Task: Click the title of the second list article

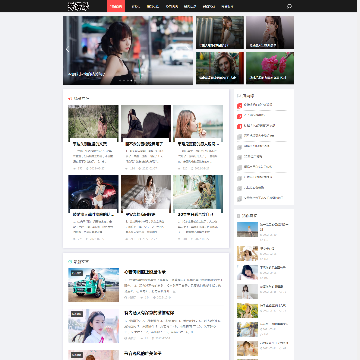Action: (x=149, y=313)
